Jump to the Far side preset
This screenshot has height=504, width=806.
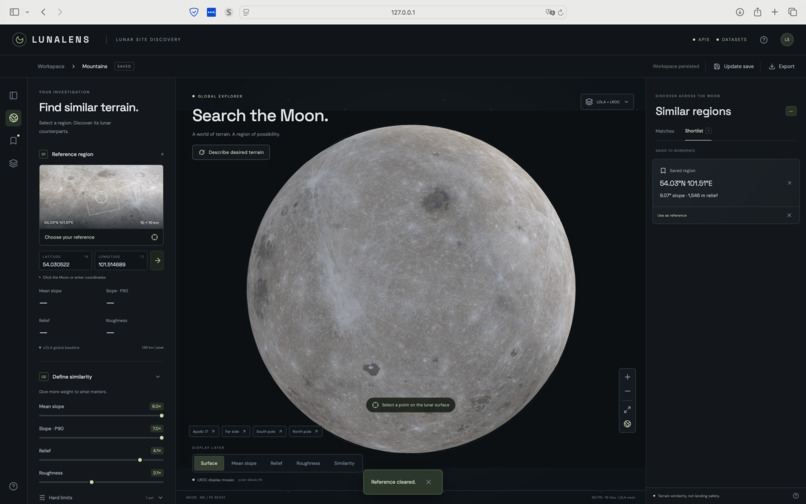(x=236, y=431)
